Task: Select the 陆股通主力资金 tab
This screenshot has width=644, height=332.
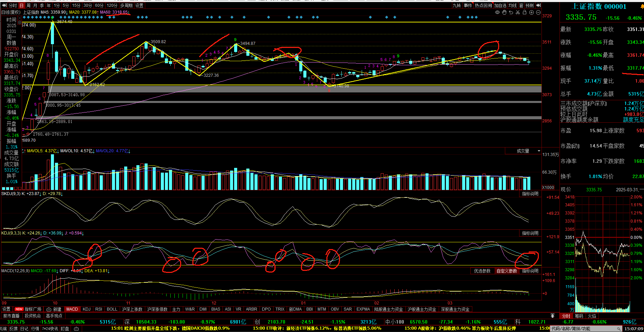Action: point(389,309)
